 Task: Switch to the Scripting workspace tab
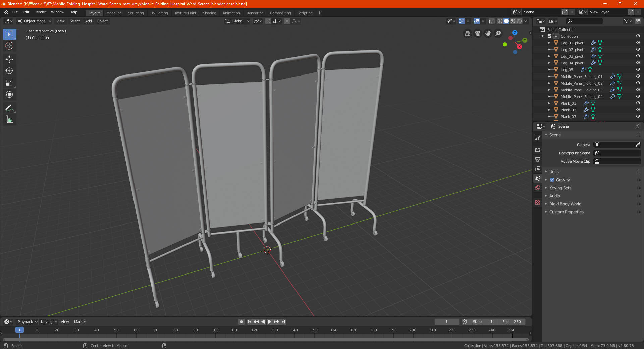tap(305, 13)
